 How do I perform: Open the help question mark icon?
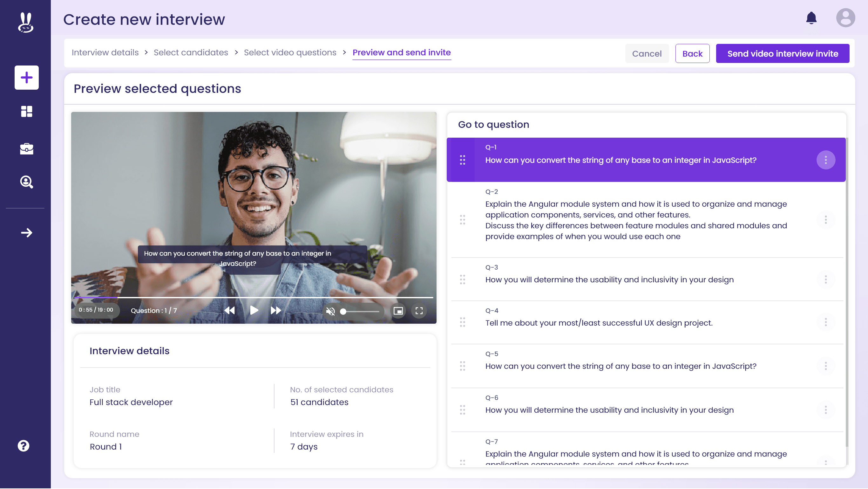pyautogui.click(x=24, y=446)
